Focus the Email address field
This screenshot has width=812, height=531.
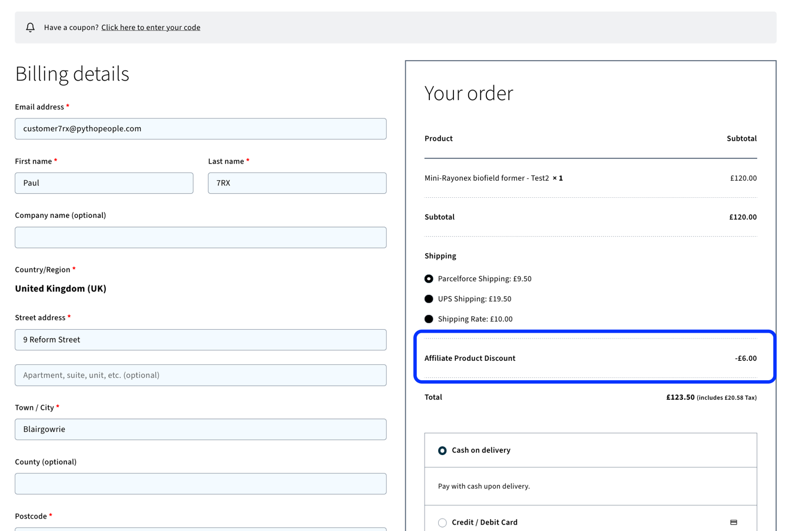pos(201,129)
